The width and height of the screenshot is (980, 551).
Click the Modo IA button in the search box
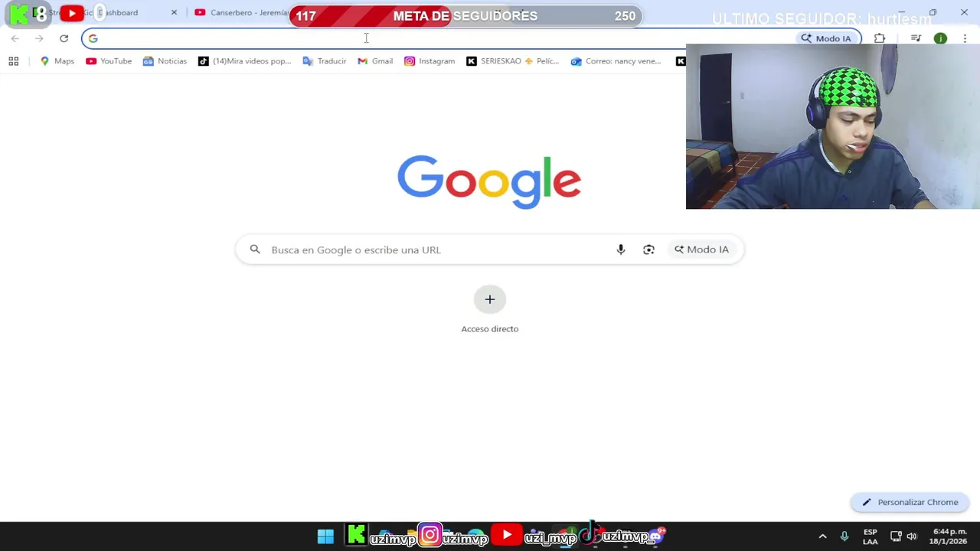pos(701,249)
